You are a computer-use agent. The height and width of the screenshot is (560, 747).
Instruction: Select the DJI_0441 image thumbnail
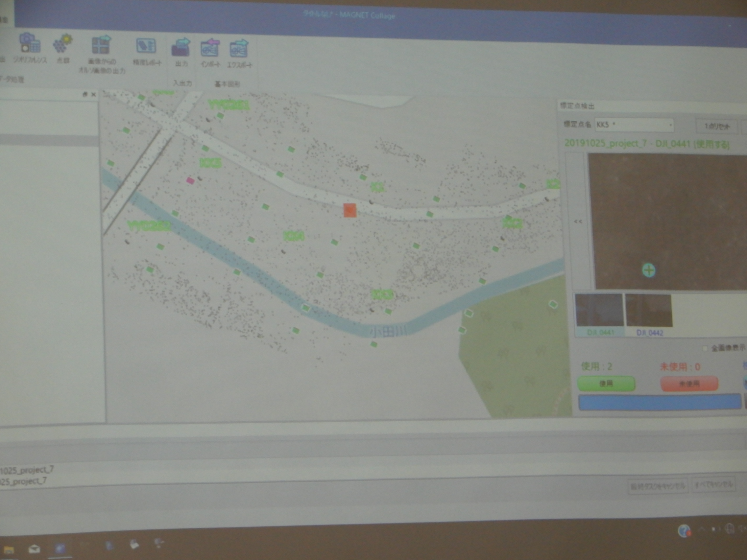(x=599, y=315)
